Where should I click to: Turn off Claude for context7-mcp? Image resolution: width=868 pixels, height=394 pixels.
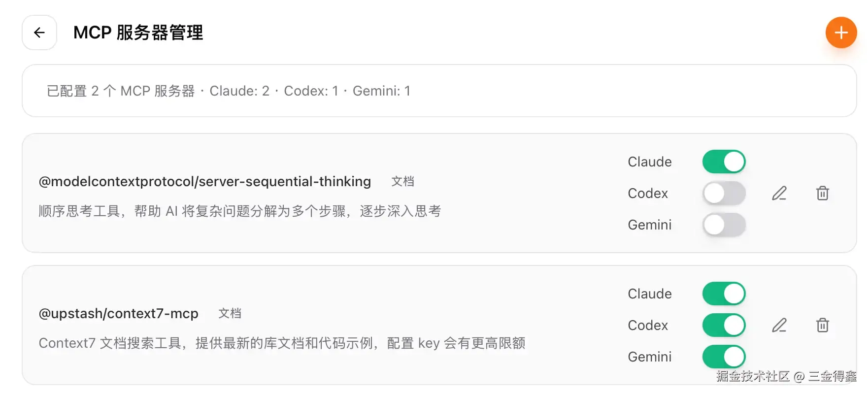724,294
